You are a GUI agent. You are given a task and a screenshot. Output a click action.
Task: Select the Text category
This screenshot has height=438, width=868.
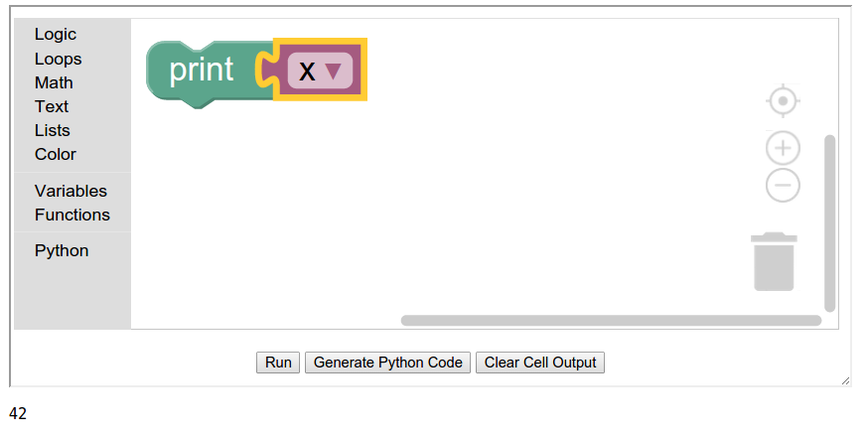coord(52,106)
